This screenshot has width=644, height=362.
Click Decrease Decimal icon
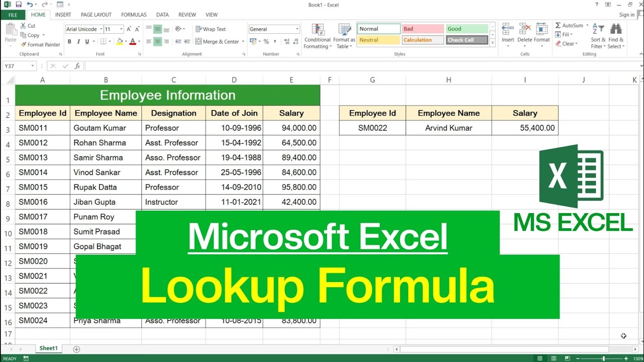pyautogui.click(x=296, y=42)
